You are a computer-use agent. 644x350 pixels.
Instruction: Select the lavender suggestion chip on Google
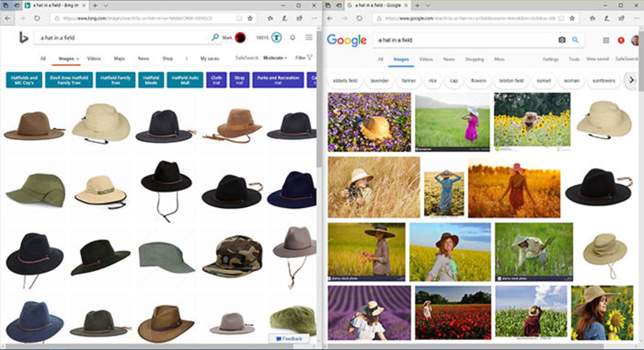pyautogui.click(x=379, y=81)
